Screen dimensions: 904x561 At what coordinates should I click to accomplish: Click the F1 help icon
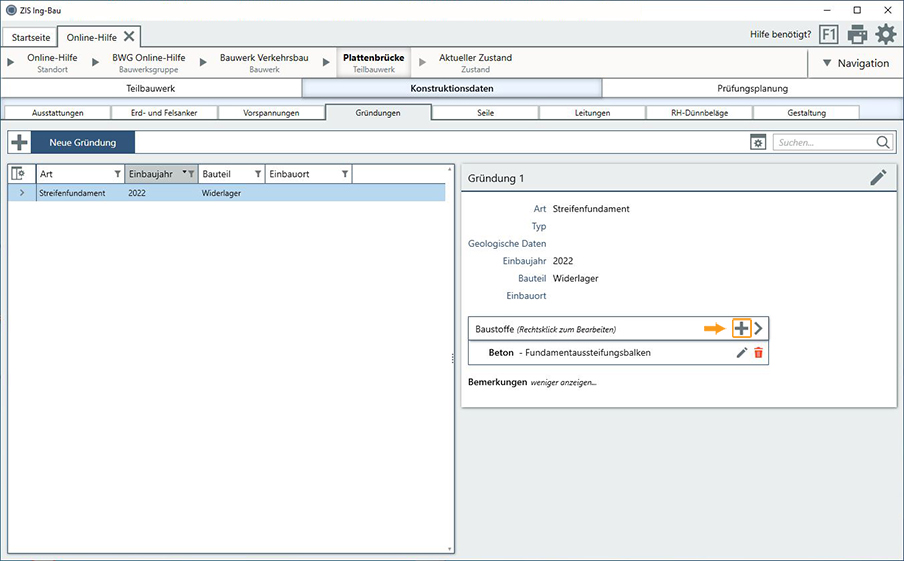[x=828, y=34]
